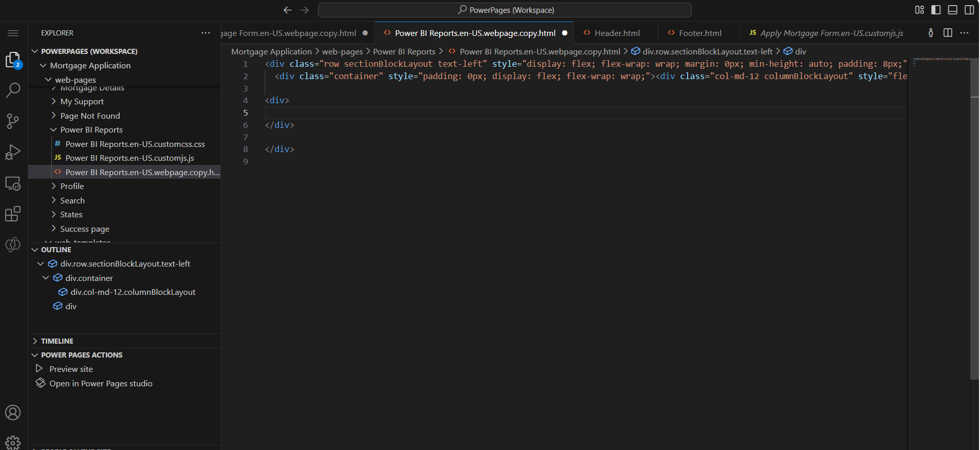The width and height of the screenshot is (980, 450).
Task: Open the Source Control view
Action: [x=13, y=121]
